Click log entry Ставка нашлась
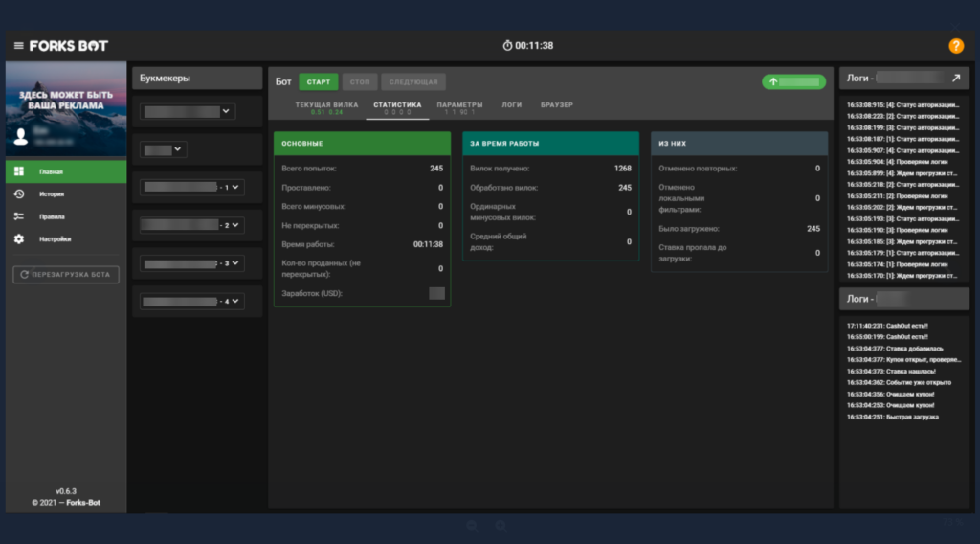The height and width of the screenshot is (544, 980). 891,372
